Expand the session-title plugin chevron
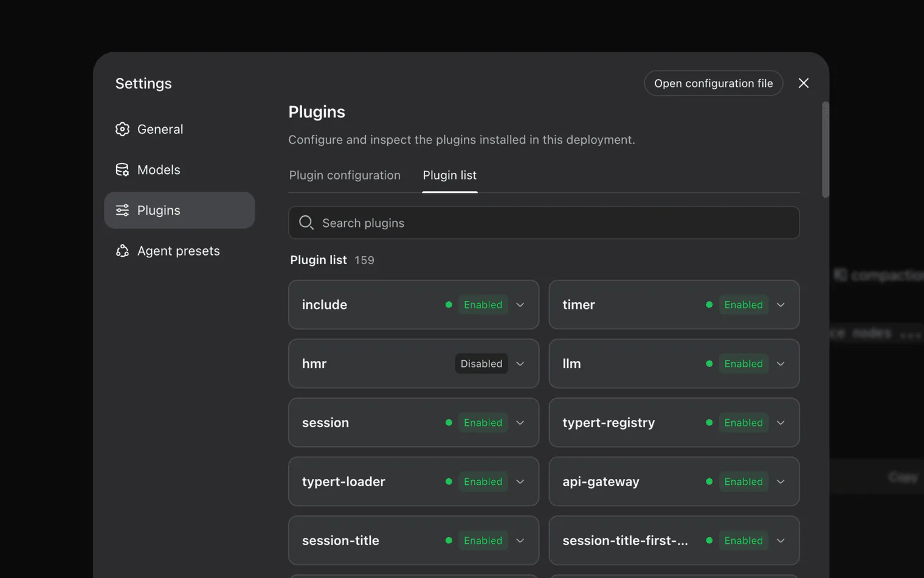Image resolution: width=924 pixels, height=578 pixels. [520, 541]
